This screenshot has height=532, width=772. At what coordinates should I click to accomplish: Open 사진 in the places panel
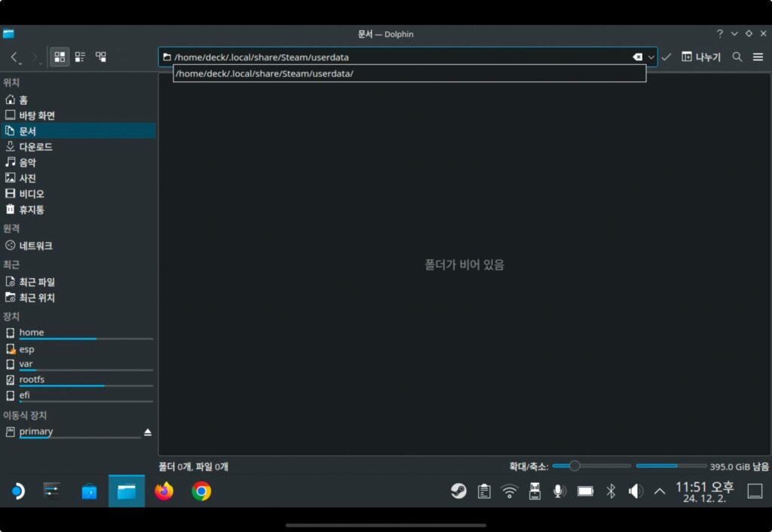pos(78,178)
